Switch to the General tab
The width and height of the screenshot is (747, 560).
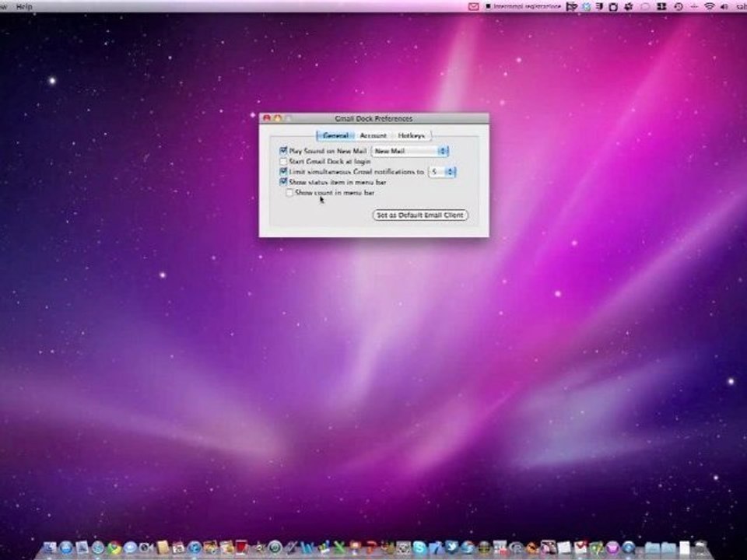[x=335, y=135]
